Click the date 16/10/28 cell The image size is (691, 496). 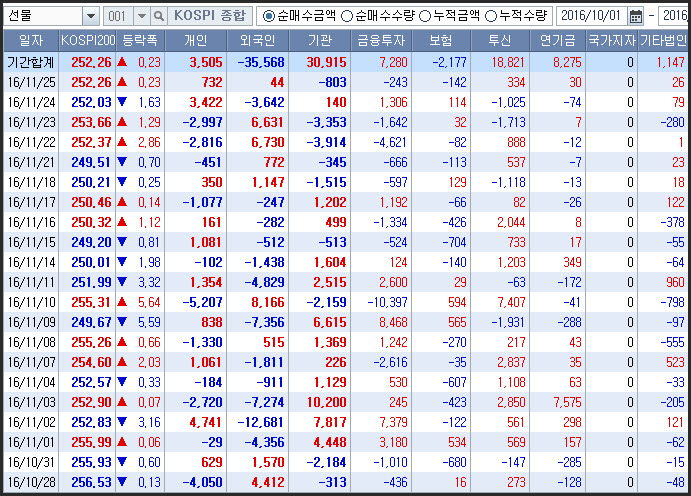(32, 482)
